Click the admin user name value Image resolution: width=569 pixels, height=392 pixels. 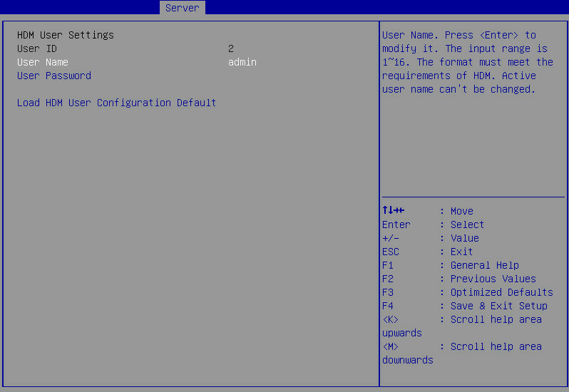(242, 62)
